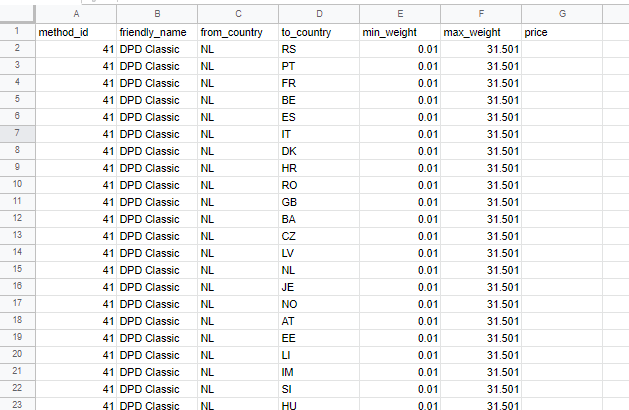Select the BA to_country cell
629x410 pixels.
(x=319, y=219)
